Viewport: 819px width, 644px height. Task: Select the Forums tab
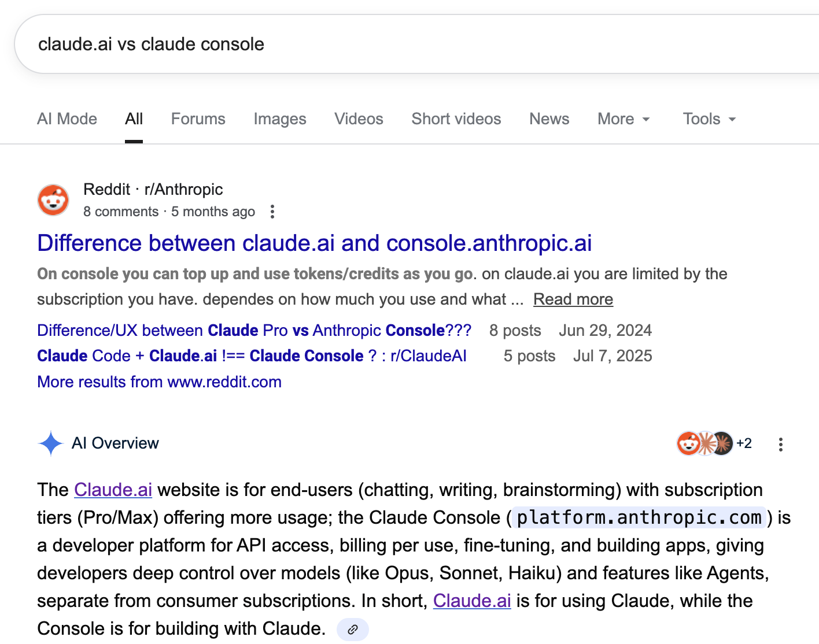pos(198,119)
